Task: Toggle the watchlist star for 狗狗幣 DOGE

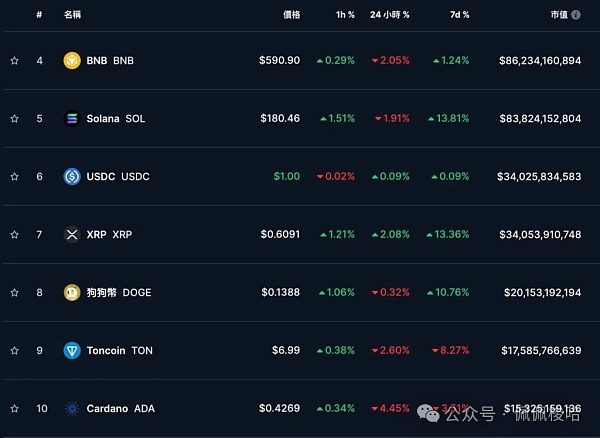Action: click(14, 292)
